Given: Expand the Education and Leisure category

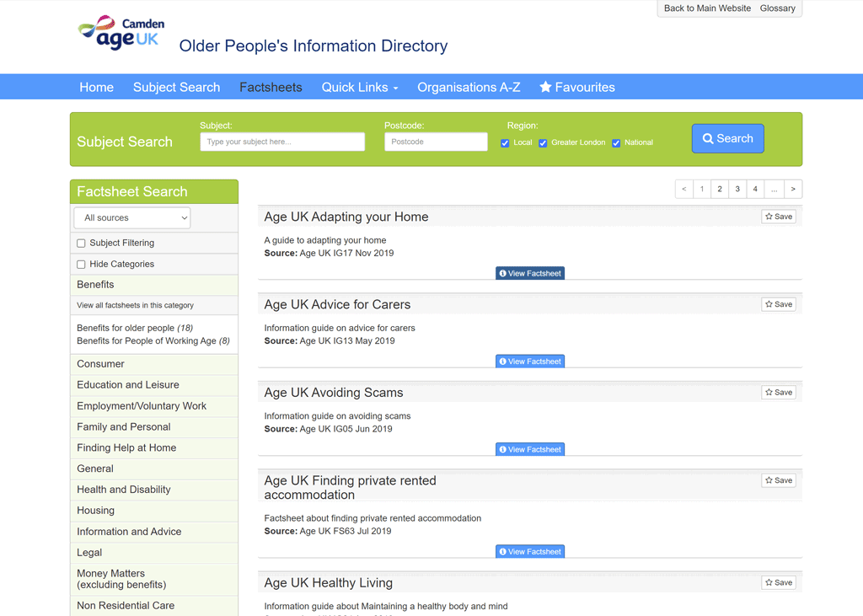Looking at the screenshot, I should click(154, 385).
